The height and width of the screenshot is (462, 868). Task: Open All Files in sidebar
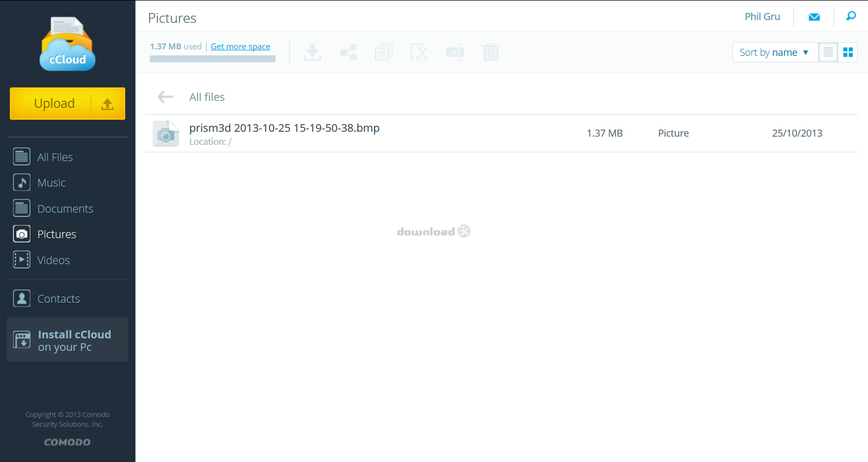pyautogui.click(x=55, y=157)
